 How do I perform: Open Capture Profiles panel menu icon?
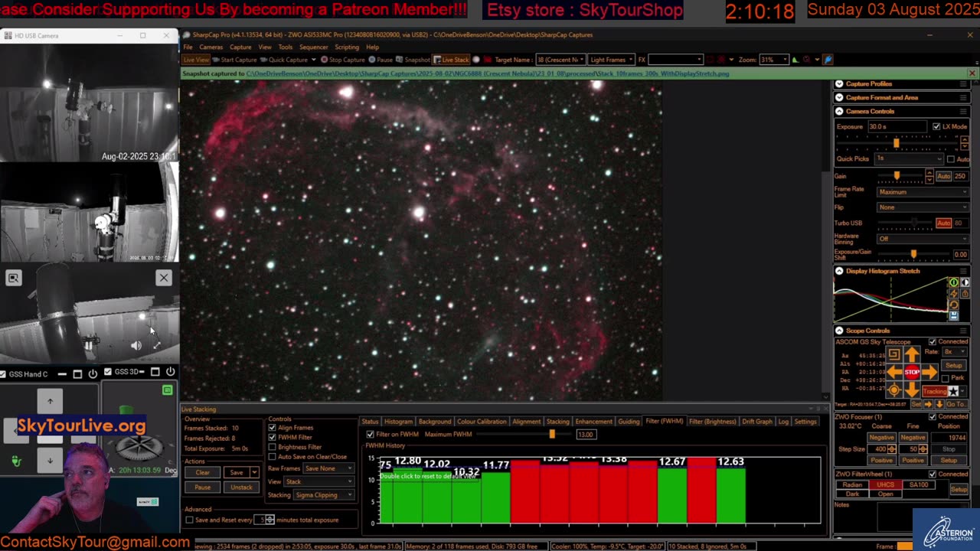[x=963, y=84]
